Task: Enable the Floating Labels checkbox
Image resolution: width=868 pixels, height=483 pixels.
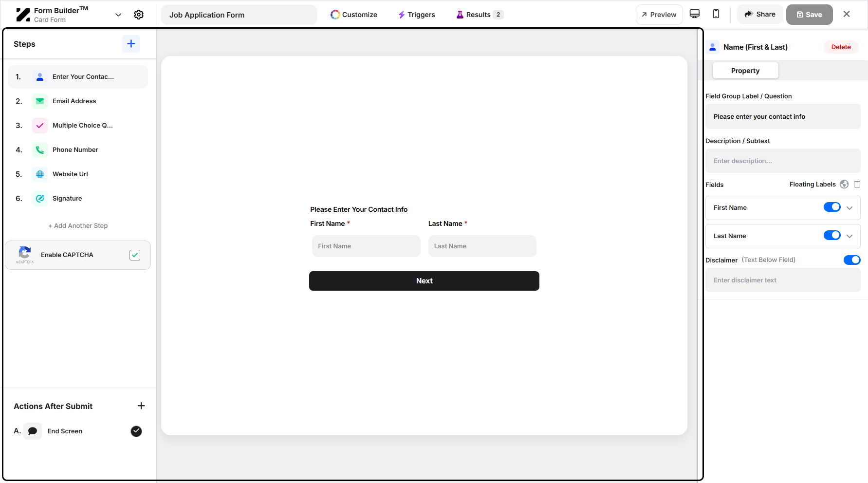Action: 857,185
